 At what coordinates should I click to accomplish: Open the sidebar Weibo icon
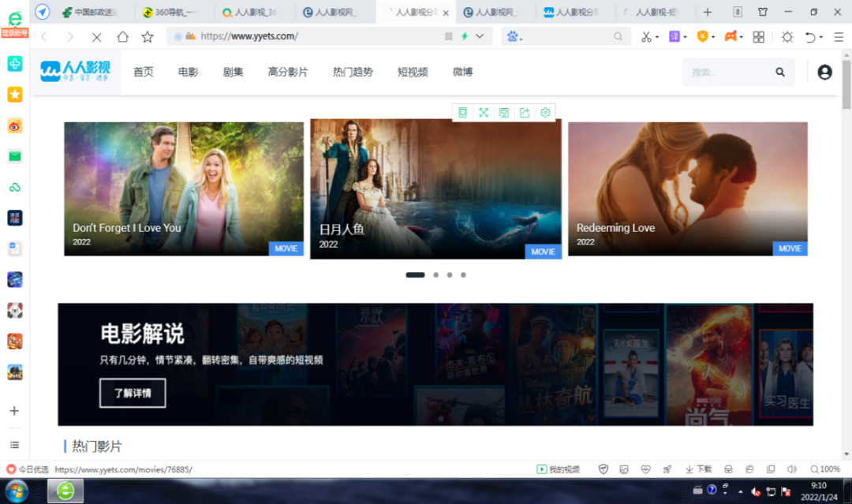pos(15,125)
